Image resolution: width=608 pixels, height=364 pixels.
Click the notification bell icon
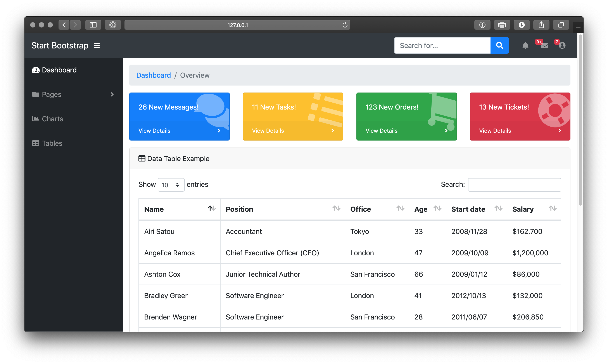point(525,45)
